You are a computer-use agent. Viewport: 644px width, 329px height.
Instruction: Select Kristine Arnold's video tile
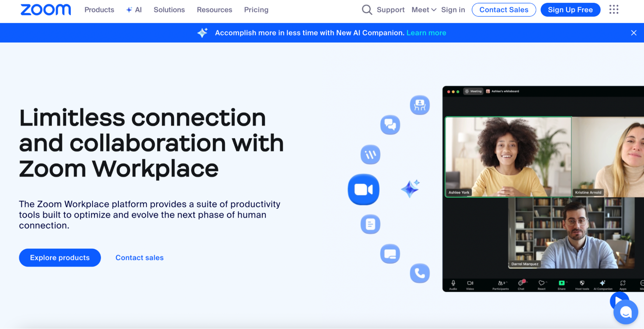(x=608, y=157)
